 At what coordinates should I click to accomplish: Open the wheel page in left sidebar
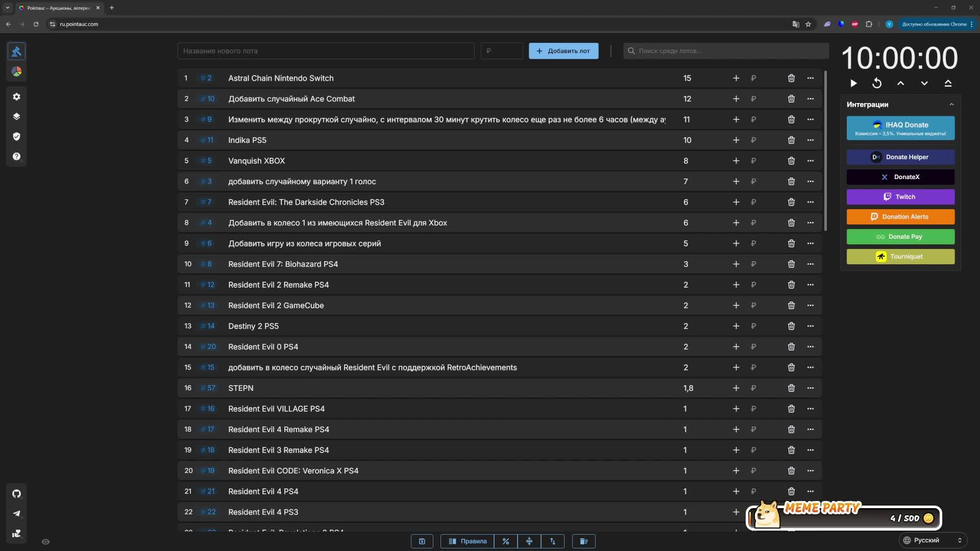point(17,71)
